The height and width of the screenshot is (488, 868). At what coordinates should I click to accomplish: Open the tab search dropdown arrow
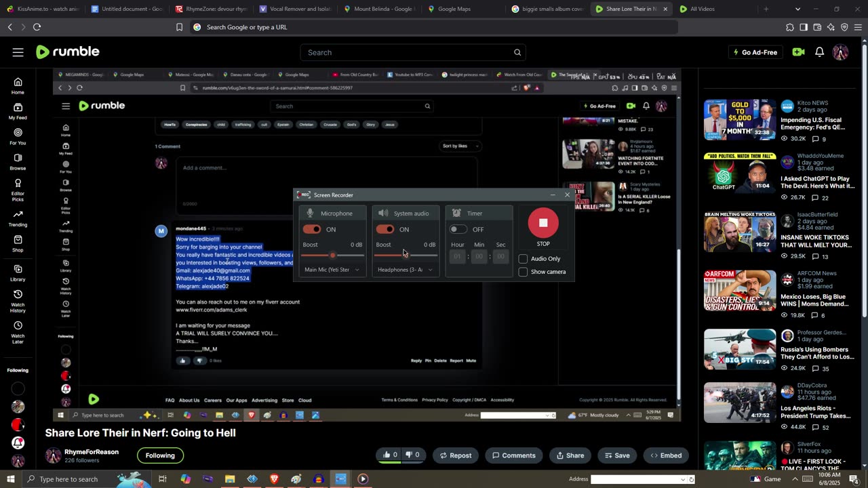click(797, 9)
